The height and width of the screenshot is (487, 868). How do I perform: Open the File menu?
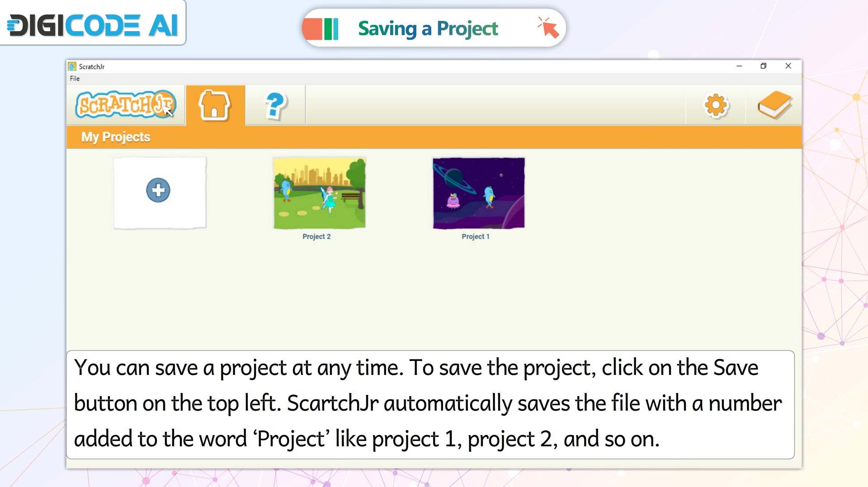point(75,79)
